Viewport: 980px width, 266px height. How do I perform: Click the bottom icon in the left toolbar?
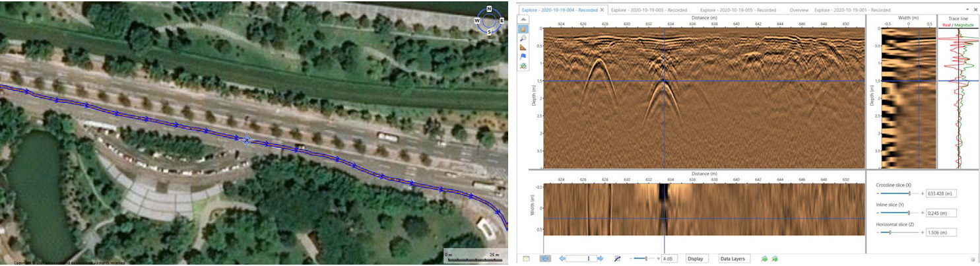524,66
